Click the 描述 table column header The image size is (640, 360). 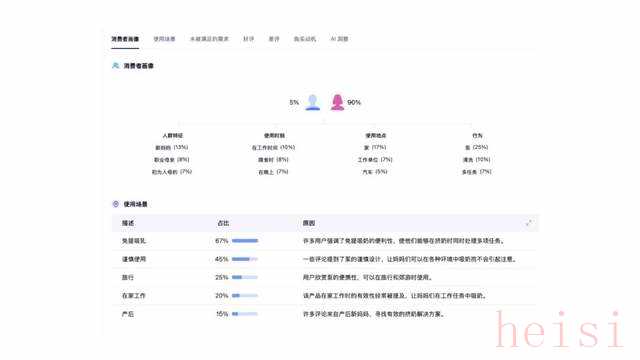pos(128,223)
